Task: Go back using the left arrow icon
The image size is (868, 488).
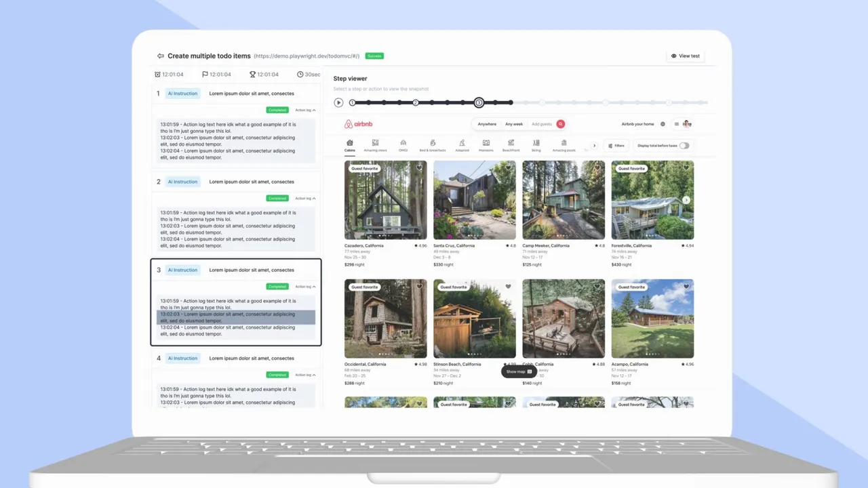Action: point(160,56)
